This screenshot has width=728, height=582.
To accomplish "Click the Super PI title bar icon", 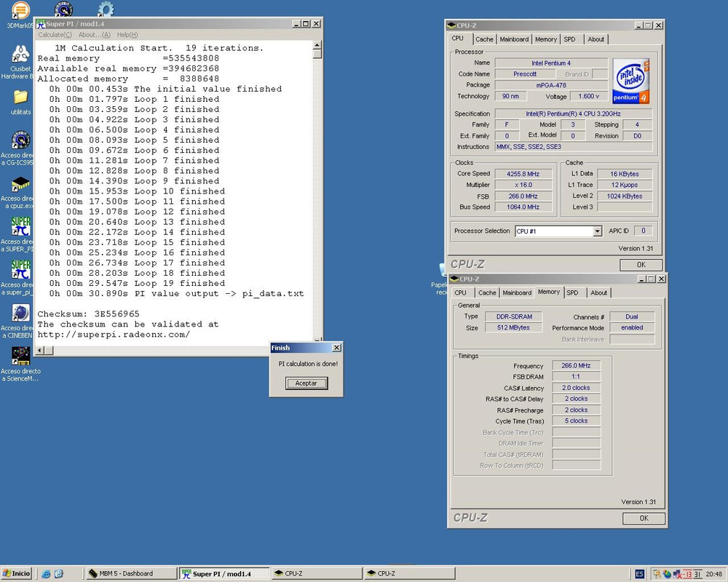I will pyautogui.click(x=41, y=24).
